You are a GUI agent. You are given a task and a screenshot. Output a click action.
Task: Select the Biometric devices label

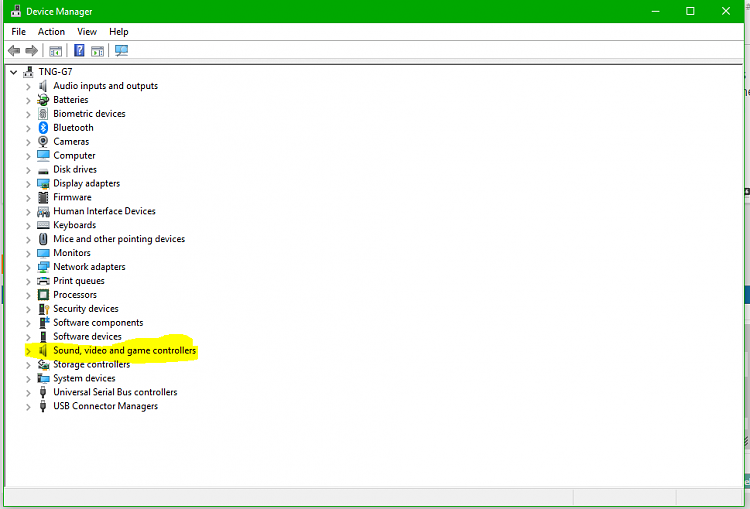coord(89,113)
